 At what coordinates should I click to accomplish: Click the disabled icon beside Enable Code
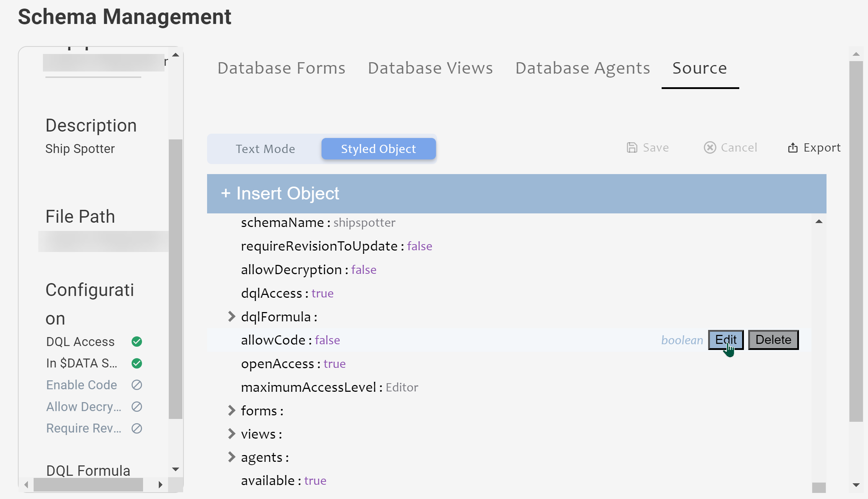[137, 385]
